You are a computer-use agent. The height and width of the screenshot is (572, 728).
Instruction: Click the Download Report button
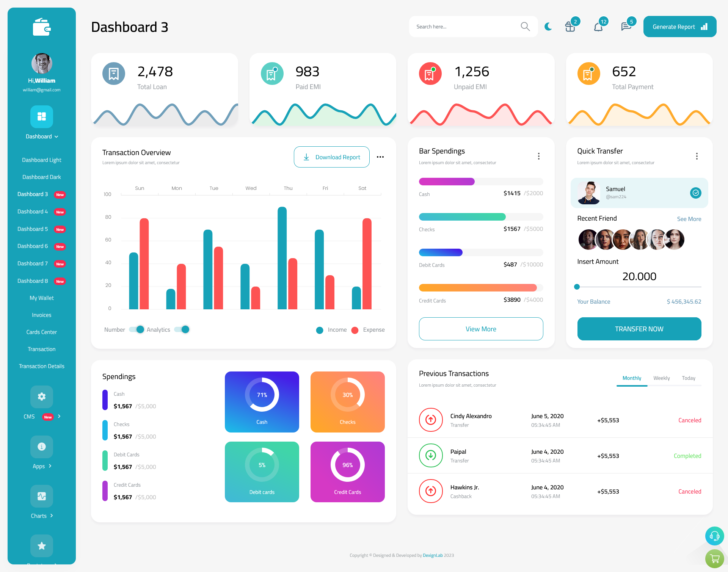pyautogui.click(x=331, y=157)
